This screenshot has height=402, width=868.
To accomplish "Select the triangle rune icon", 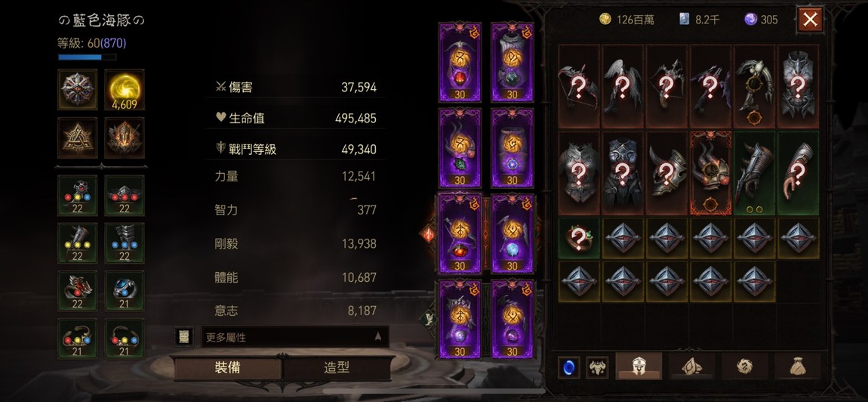I will pos(78,138).
